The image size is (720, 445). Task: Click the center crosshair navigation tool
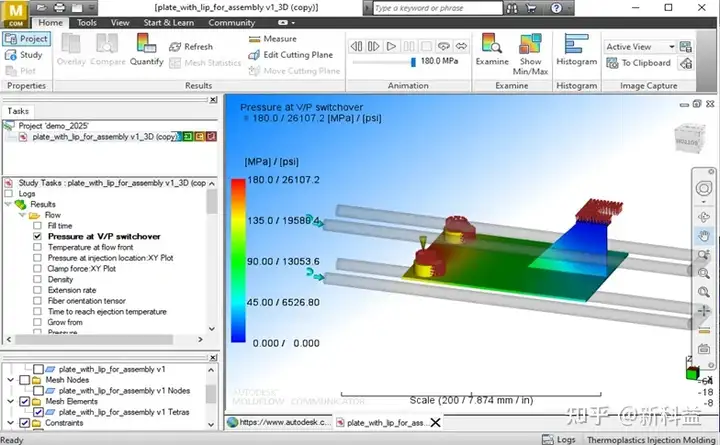pos(703,311)
